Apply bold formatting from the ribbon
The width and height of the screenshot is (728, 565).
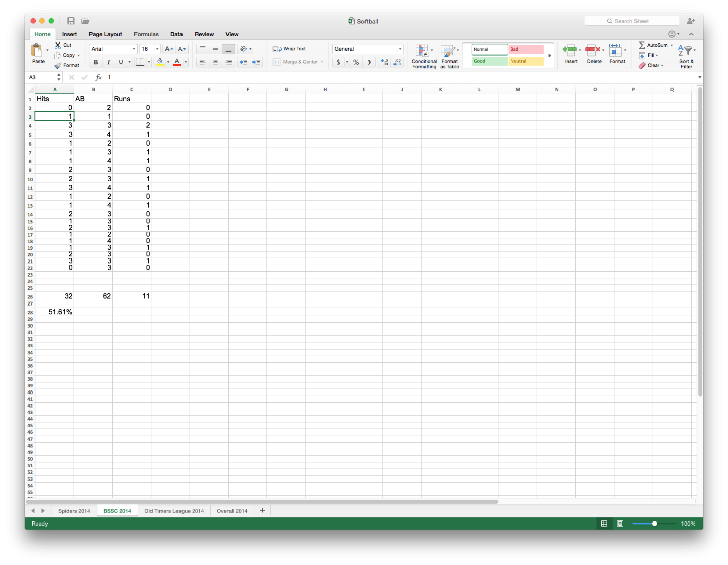(95, 62)
